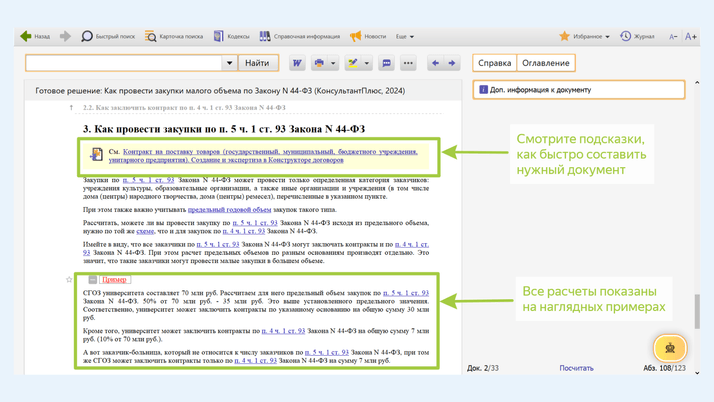
Task: Expand the Еще menu
Action: point(404,36)
